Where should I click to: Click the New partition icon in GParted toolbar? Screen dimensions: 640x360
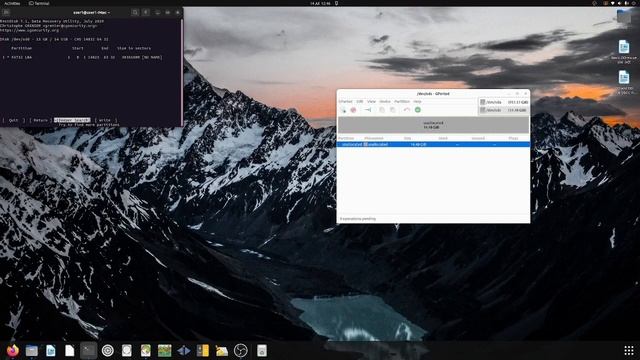pyautogui.click(x=343, y=110)
